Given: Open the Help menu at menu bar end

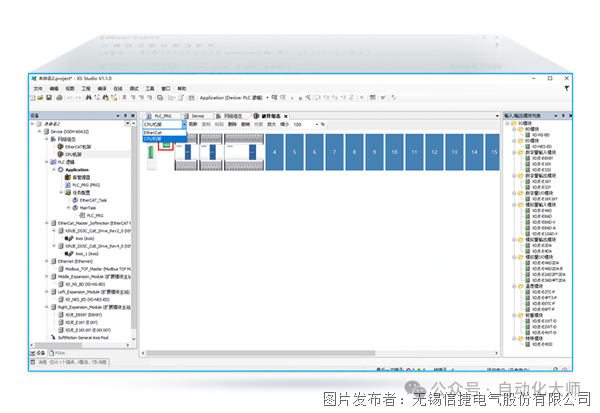Looking at the screenshot, I should 182,88.
